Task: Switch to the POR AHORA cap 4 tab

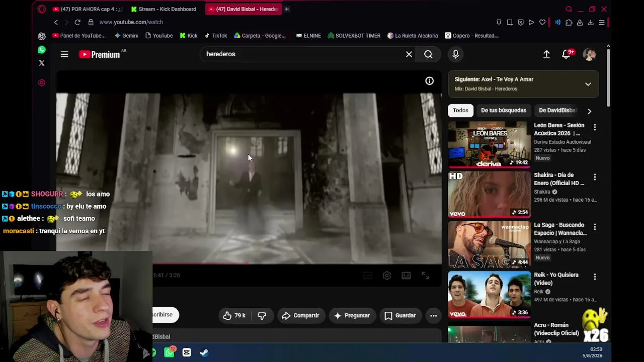Action: [88, 9]
